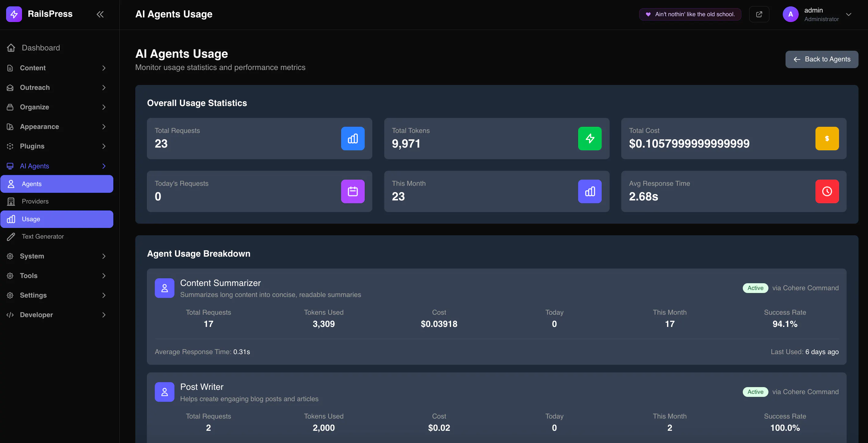The height and width of the screenshot is (443, 868).
Task: Click the Total Cost value $0.1057999999999999
Action: pyautogui.click(x=689, y=144)
